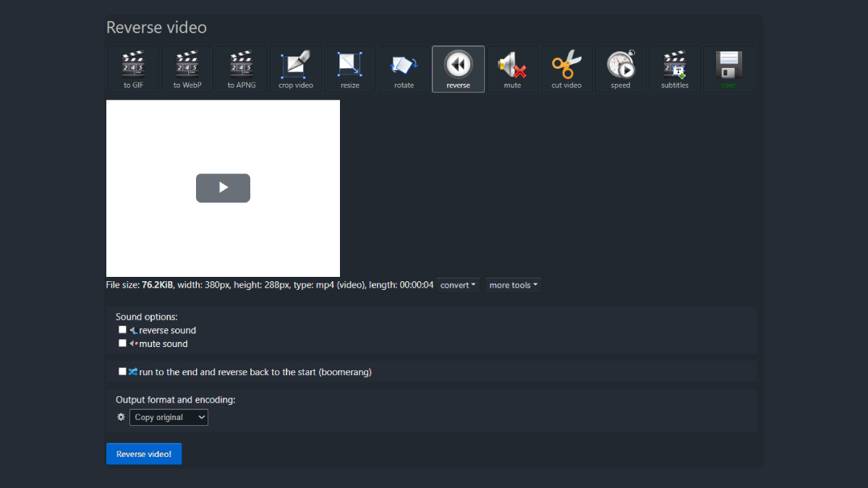Tick the mute sound checkbox
Screen dimensions: 868x488
[x=123, y=343]
